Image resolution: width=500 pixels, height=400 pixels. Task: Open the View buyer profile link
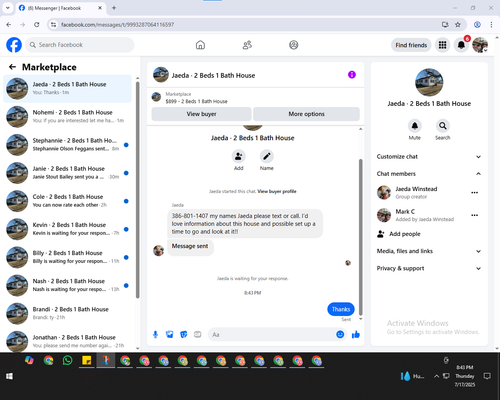[x=277, y=191]
